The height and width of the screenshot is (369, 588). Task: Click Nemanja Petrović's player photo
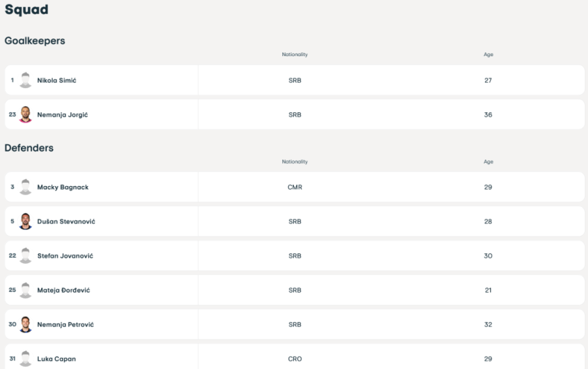25,325
